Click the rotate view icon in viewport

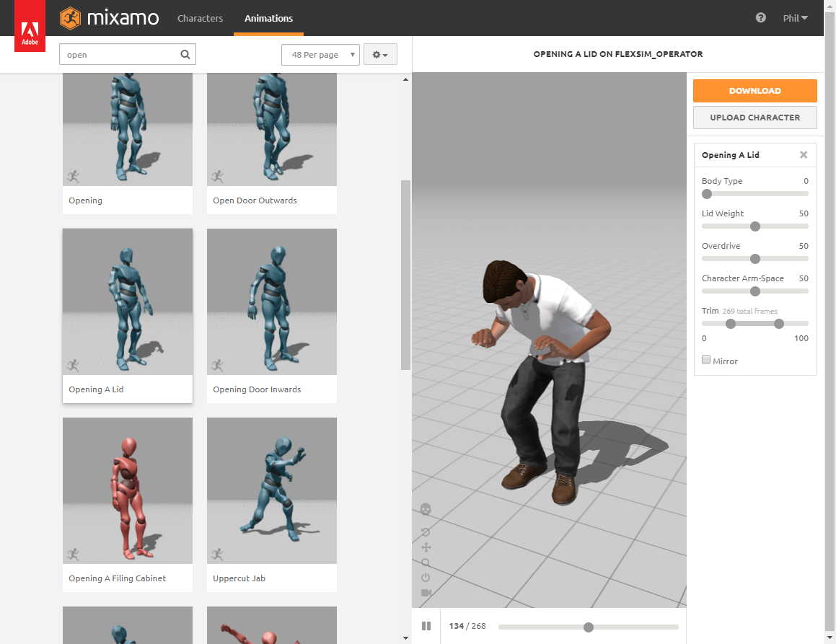426,532
